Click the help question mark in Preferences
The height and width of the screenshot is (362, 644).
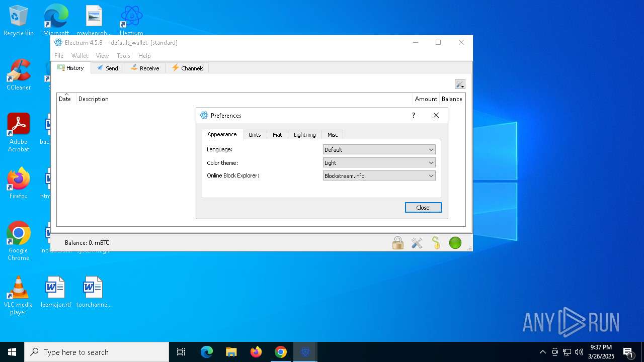tap(414, 115)
